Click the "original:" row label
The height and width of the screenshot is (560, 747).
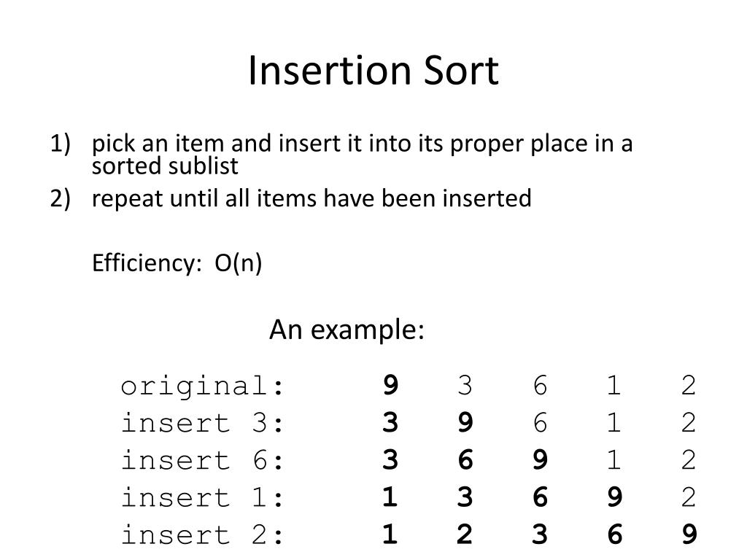click(x=203, y=386)
